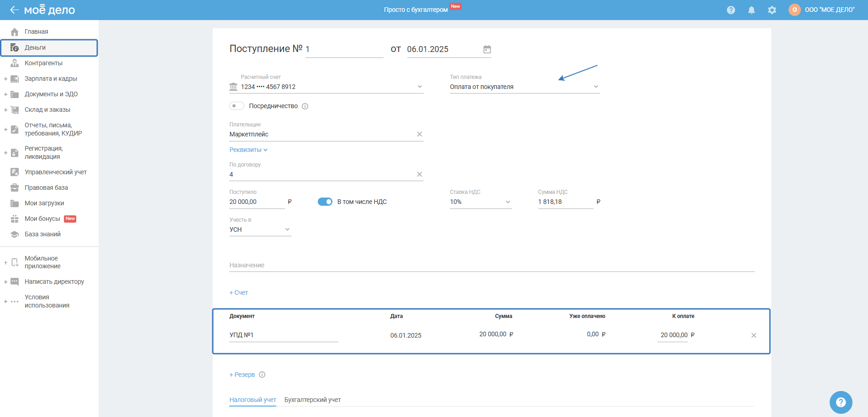Expand the Реквизиты section
Image resolution: width=868 pixels, height=417 pixels.
pos(248,150)
